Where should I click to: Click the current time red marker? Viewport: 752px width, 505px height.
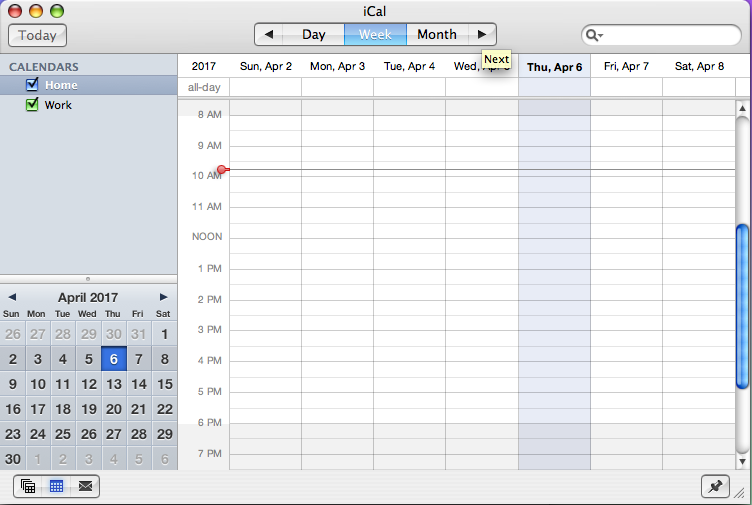[222, 169]
